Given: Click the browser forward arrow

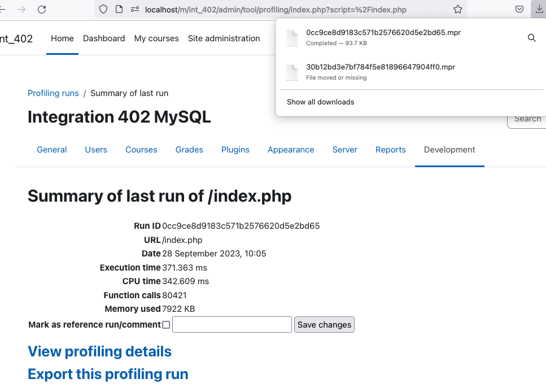Looking at the screenshot, I should point(21,10).
